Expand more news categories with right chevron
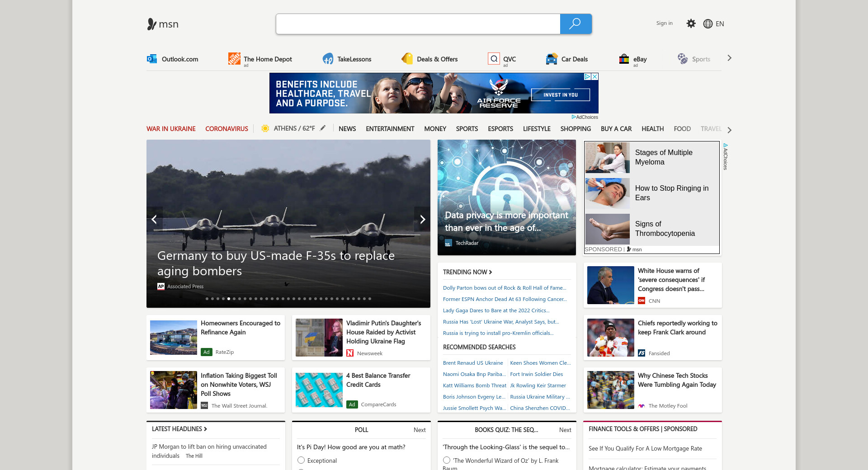The width and height of the screenshot is (868, 470). [x=729, y=130]
